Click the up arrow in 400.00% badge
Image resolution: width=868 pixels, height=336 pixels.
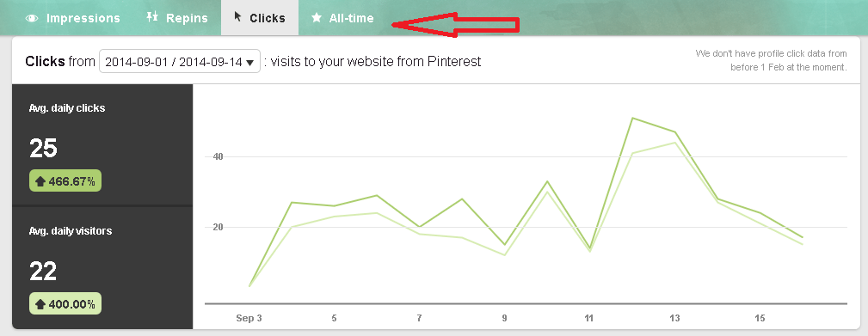40,304
